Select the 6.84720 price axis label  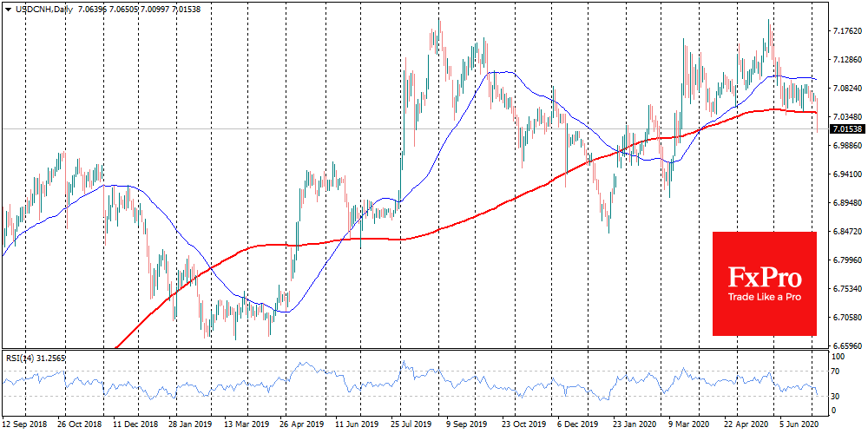[x=846, y=232]
